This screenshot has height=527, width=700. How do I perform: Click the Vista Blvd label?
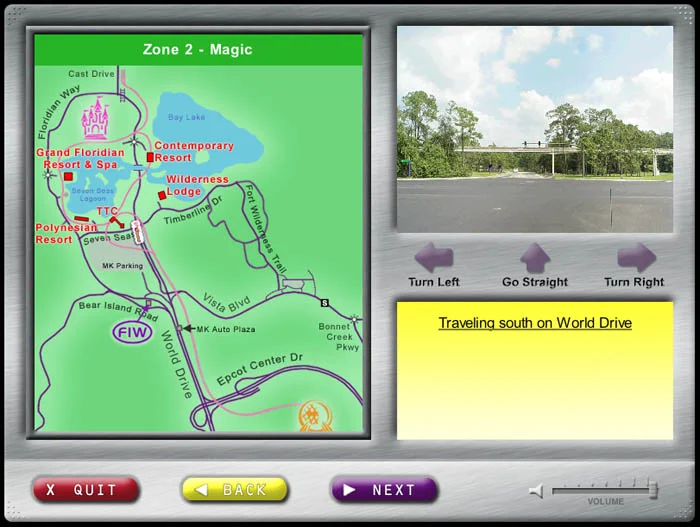tap(226, 303)
